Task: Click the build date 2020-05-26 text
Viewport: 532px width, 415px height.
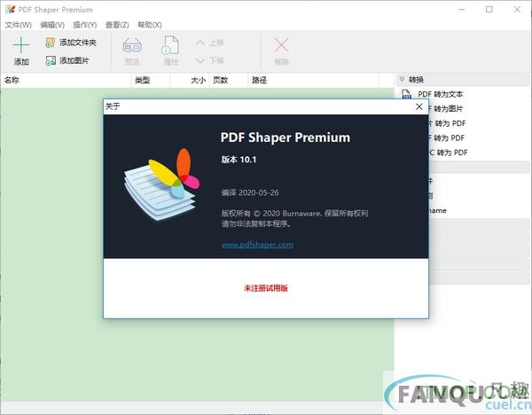Action: 250,192
